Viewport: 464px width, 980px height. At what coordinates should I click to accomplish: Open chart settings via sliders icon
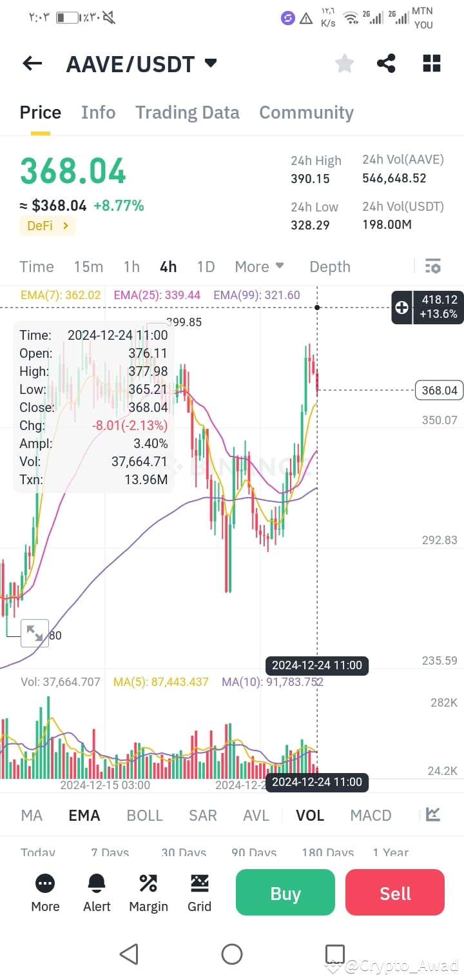[432, 266]
